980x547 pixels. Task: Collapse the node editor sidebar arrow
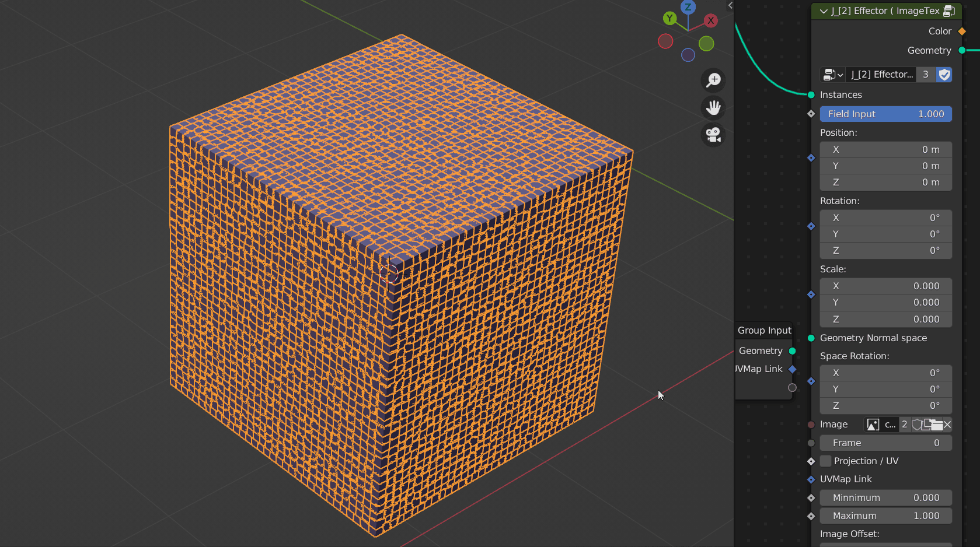coord(730,5)
